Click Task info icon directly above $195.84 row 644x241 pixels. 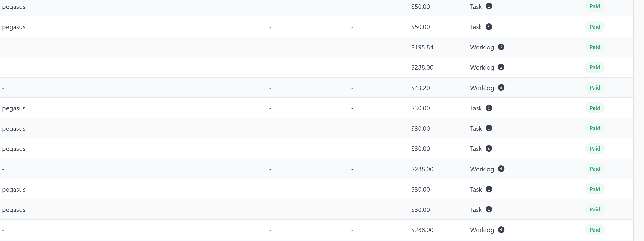489,27
